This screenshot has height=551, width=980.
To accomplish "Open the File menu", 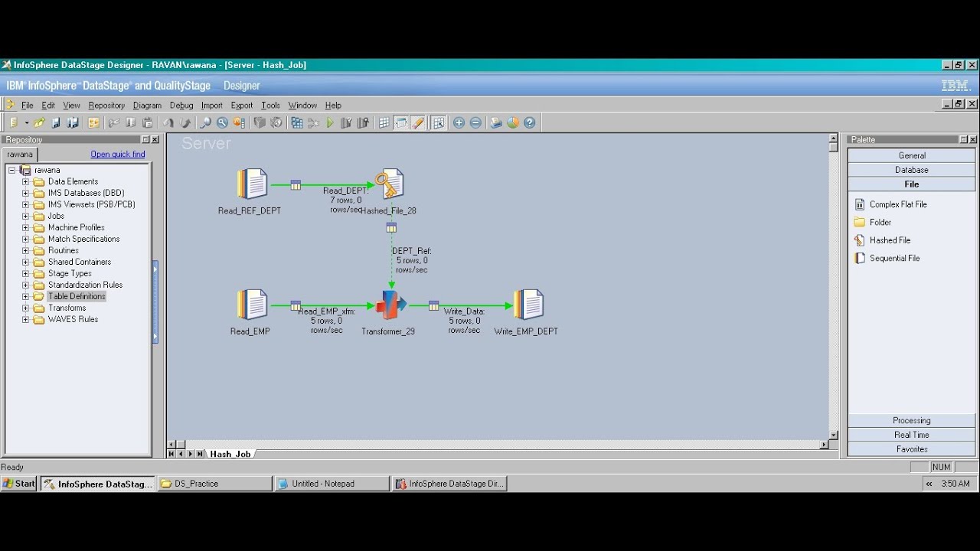I will coord(28,106).
